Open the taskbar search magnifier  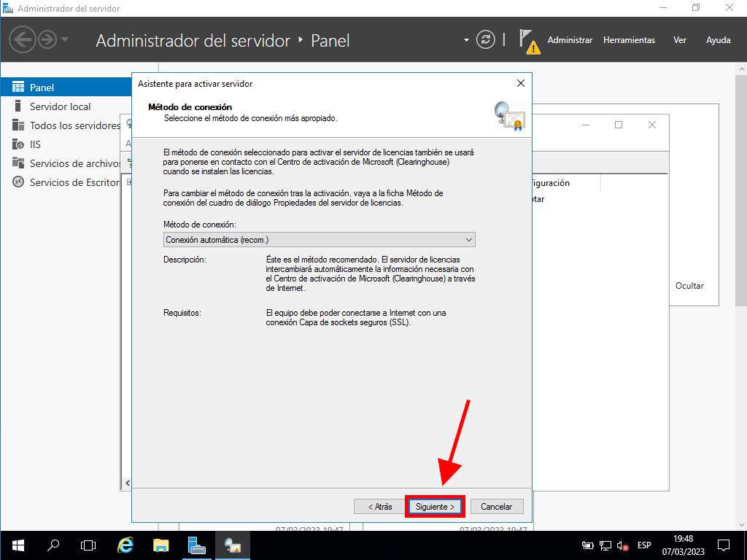pyautogui.click(x=53, y=545)
